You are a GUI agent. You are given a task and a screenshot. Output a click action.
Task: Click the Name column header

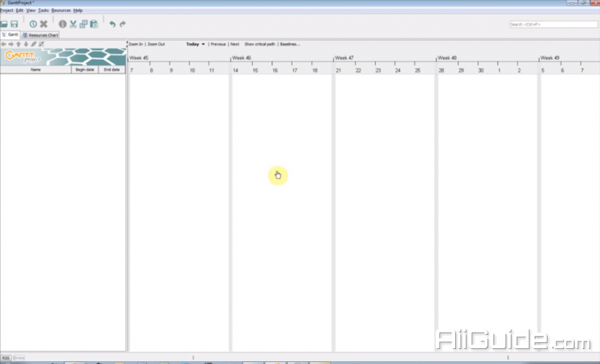35,70
